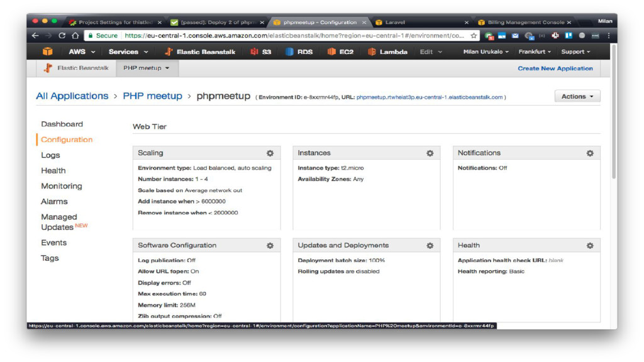The height and width of the screenshot is (362, 644).
Task: Open Milan Urukalo account dropdown
Action: [486, 52]
